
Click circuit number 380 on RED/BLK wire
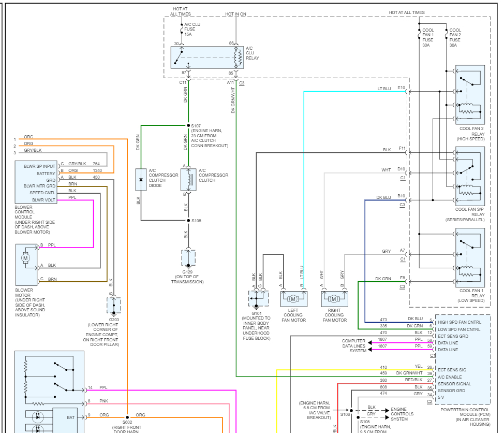pos(383,380)
